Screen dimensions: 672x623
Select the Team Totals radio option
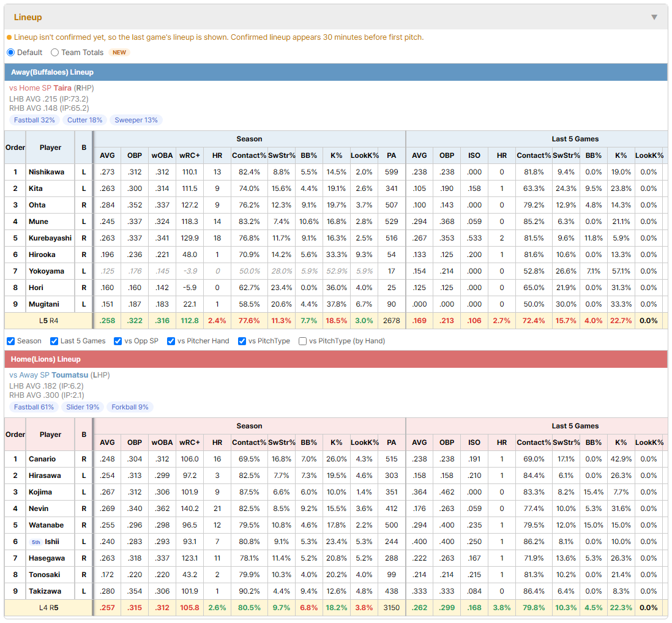tap(54, 52)
